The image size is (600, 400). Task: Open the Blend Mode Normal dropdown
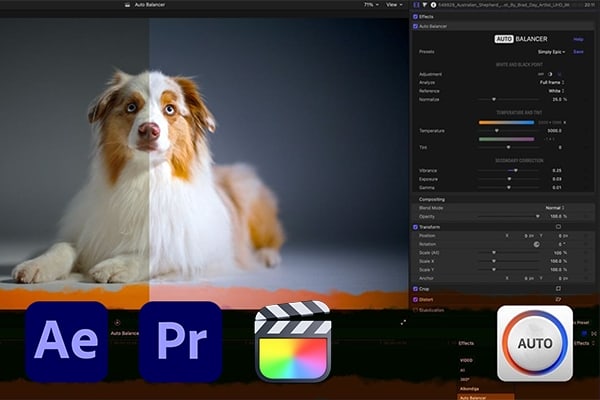pos(555,208)
